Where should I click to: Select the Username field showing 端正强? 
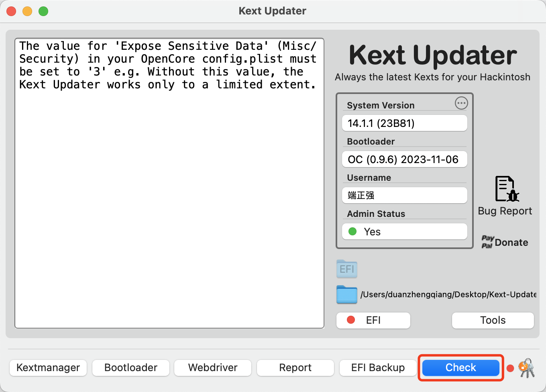[x=404, y=195]
